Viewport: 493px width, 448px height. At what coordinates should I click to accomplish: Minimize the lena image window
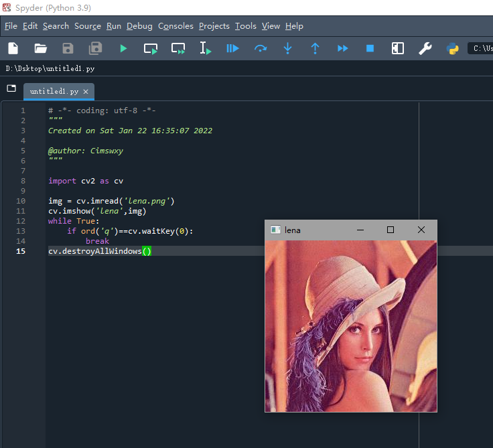tap(360, 230)
